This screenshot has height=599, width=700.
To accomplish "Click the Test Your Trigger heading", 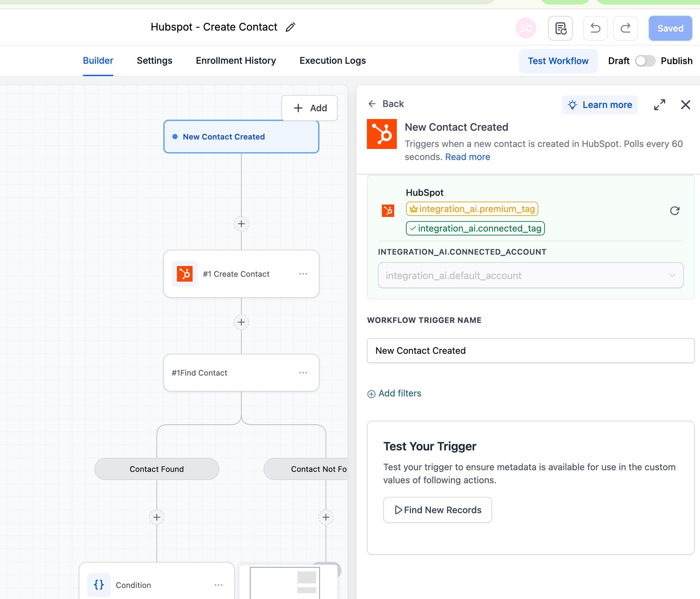I will pyautogui.click(x=430, y=446).
